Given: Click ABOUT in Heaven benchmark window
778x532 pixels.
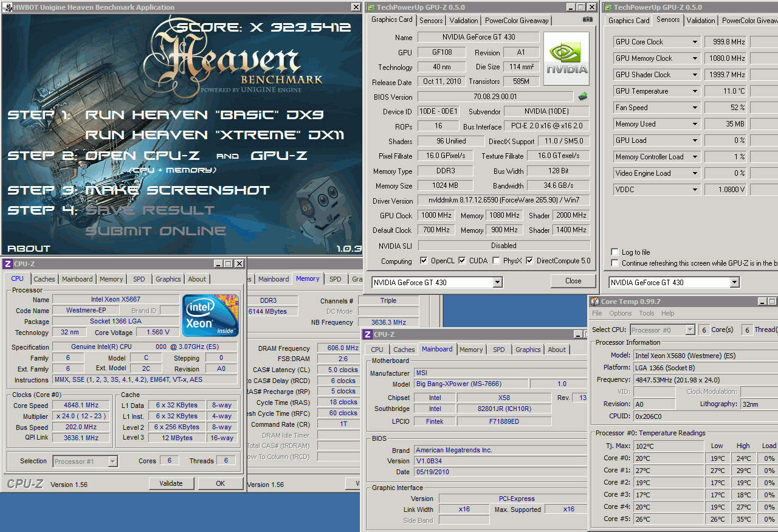Looking at the screenshot, I should pos(29,248).
